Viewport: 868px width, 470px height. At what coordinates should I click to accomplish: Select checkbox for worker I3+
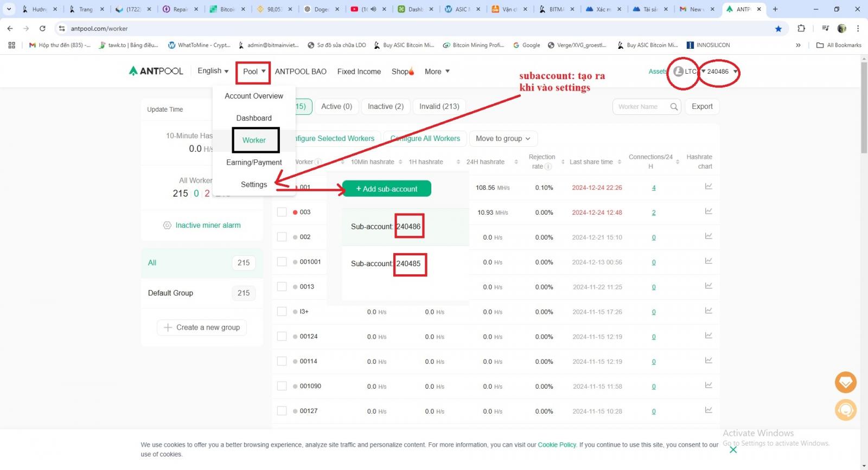pyautogui.click(x=282, y=312)
